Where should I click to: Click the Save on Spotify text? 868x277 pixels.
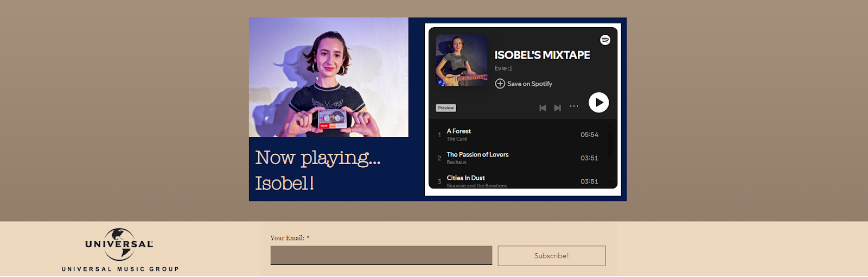tap(529, 84)
